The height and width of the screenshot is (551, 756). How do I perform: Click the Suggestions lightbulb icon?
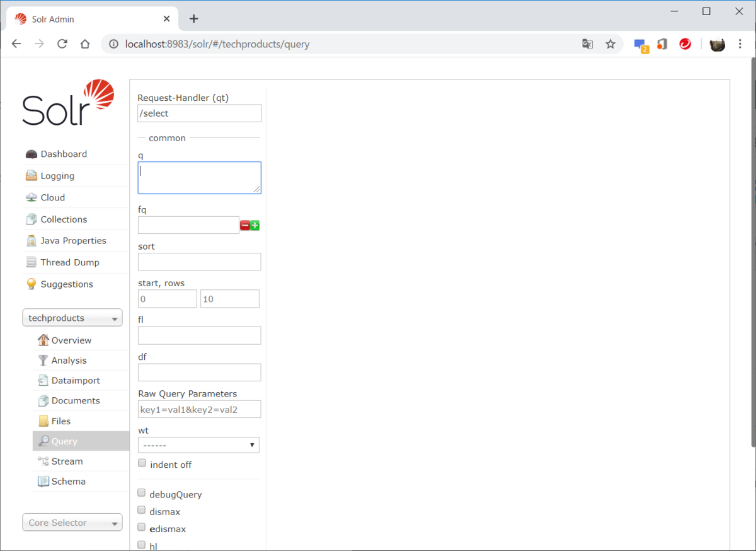coord(31,284)
